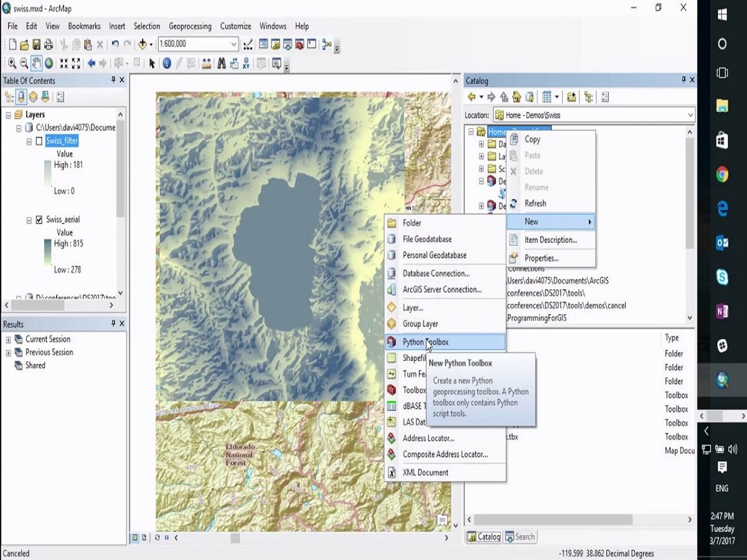
Task: Expand the Catalog Location dropdown
Action: click(690, 115)
